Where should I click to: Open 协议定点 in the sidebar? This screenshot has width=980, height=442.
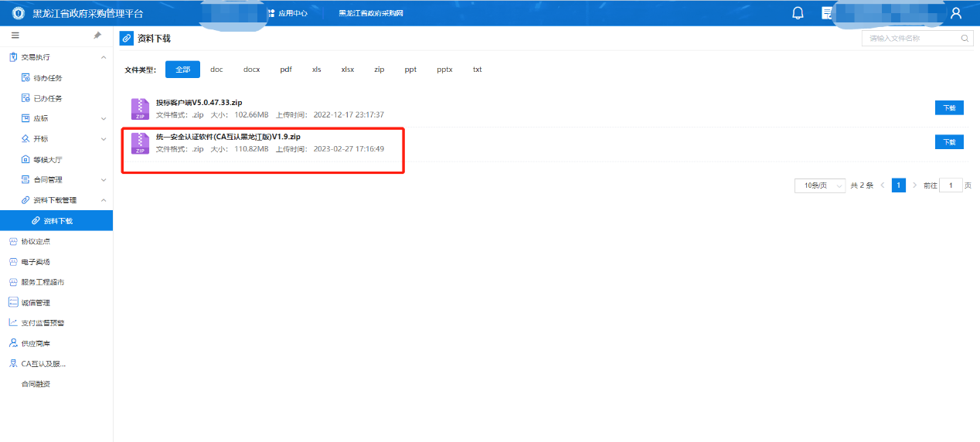(36, 241)
